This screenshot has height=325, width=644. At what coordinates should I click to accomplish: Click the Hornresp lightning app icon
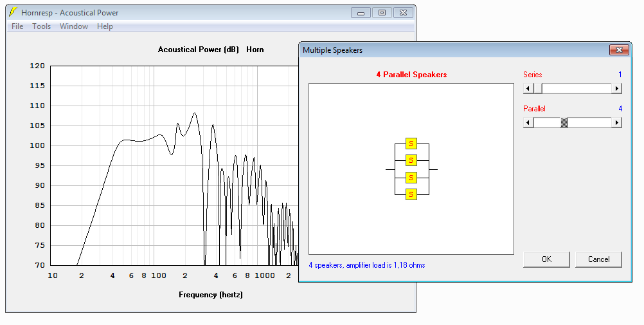point(13,12)
